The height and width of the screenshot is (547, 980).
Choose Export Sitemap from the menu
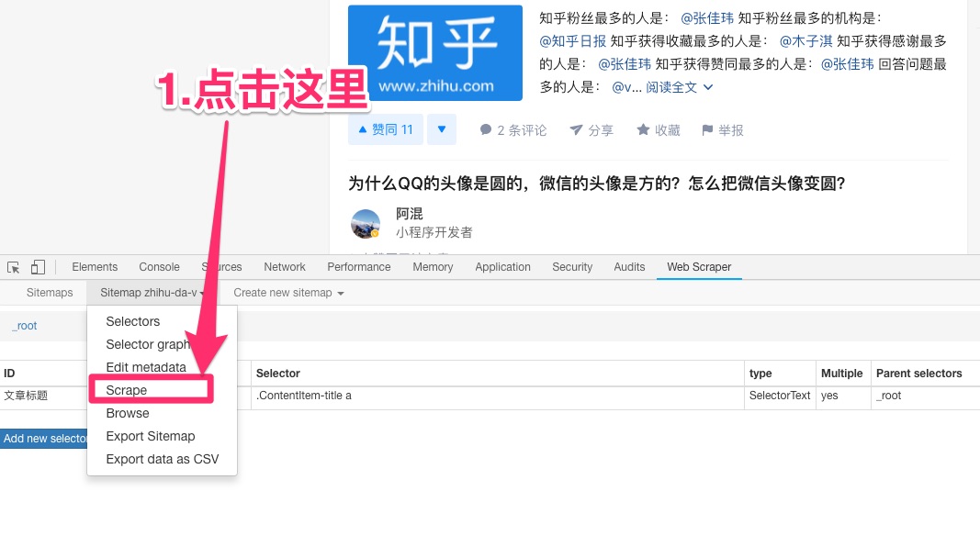click(x=151, y=436)
